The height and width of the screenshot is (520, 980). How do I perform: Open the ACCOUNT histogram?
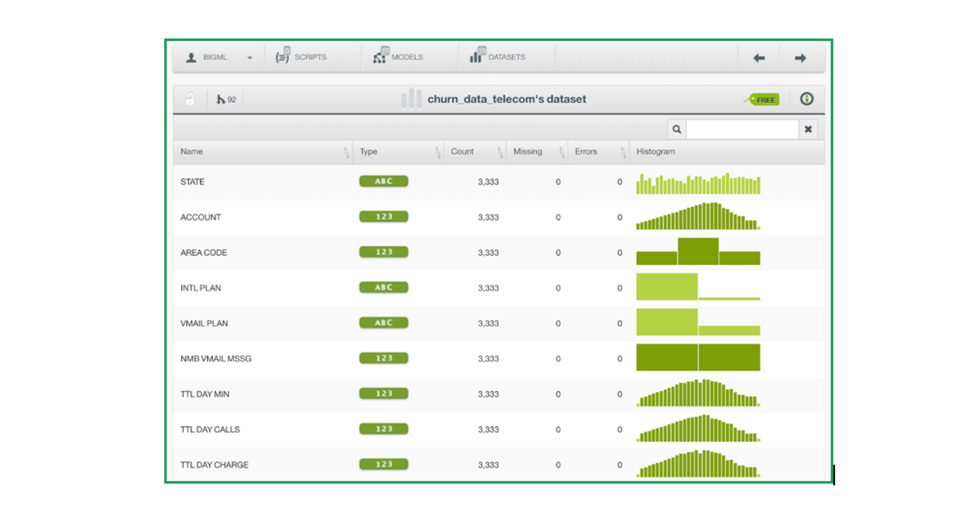(x=698, y=216)
